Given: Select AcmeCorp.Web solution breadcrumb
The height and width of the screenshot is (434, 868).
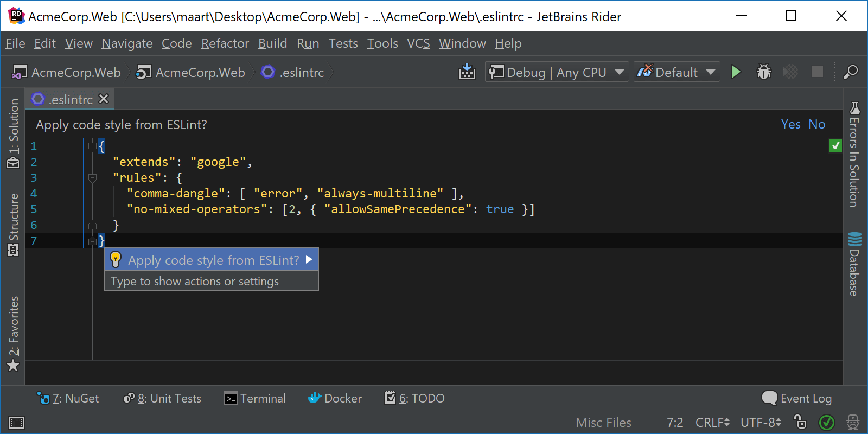Looking at the screenshot, I should pyautogui.click(x=66, y=72).
